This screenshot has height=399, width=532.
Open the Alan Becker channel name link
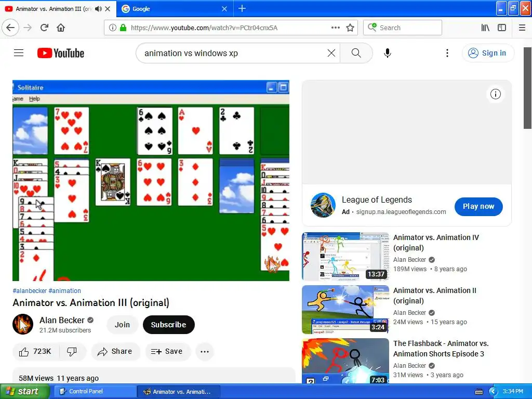point(62,320)
